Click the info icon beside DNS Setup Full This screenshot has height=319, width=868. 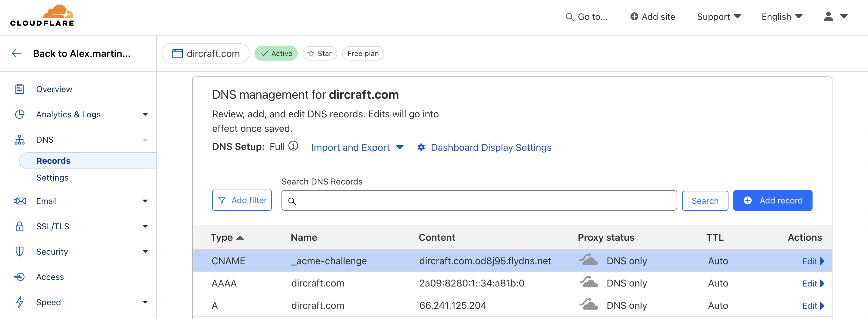[293, 146]
